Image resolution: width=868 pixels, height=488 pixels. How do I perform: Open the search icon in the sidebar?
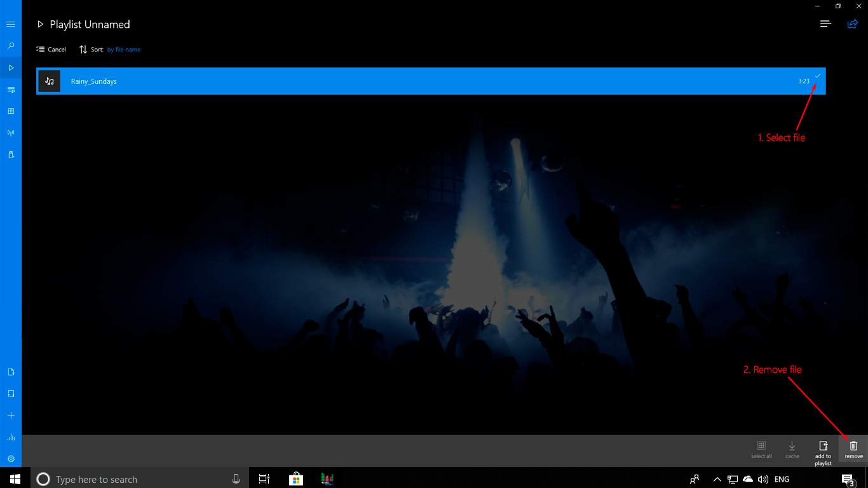10,45
